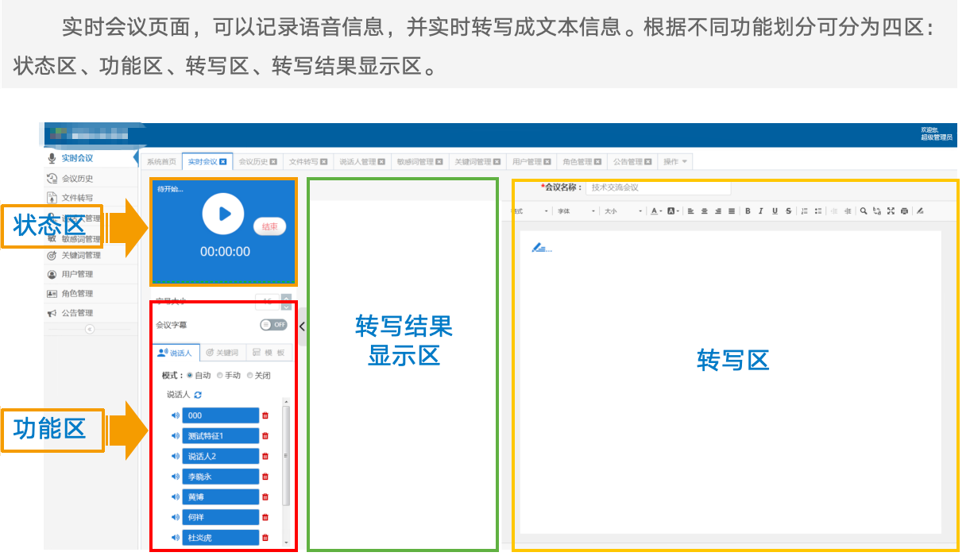970x560 pixels.
Task: Turn on the 会议字幕 subtitle switch
Action: (x=273, y=325)
